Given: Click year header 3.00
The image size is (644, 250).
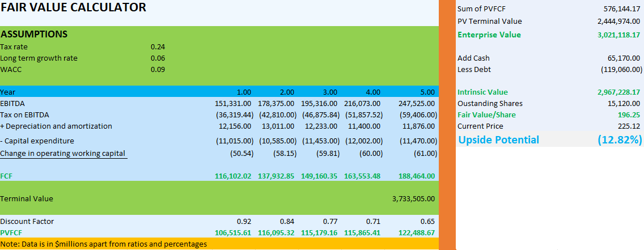Looking at the screenshot, I should [330, 92].
